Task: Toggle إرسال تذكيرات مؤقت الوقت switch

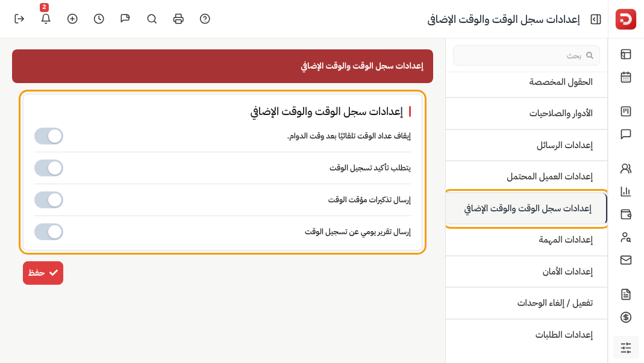Action: 48,200
